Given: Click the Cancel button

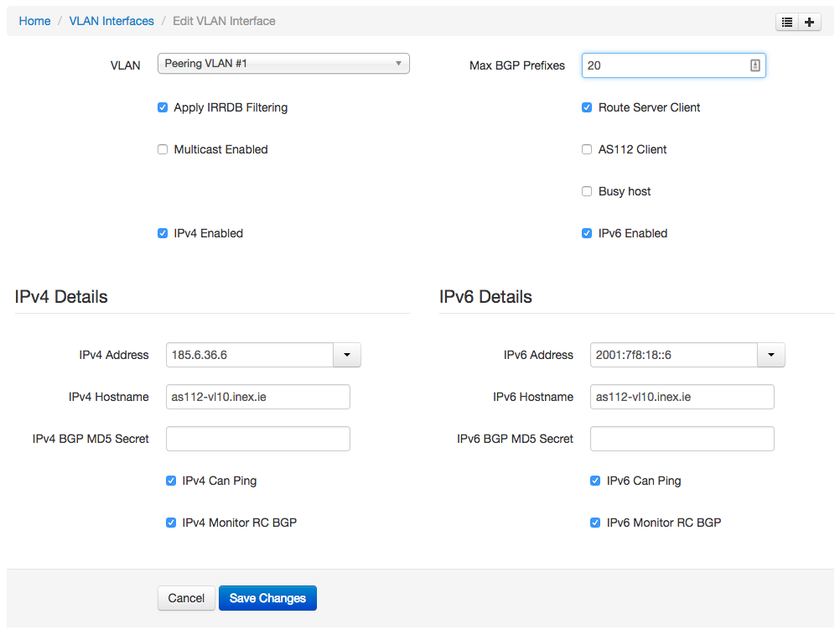Looking at the screenshot, I should tap(186, 598).
